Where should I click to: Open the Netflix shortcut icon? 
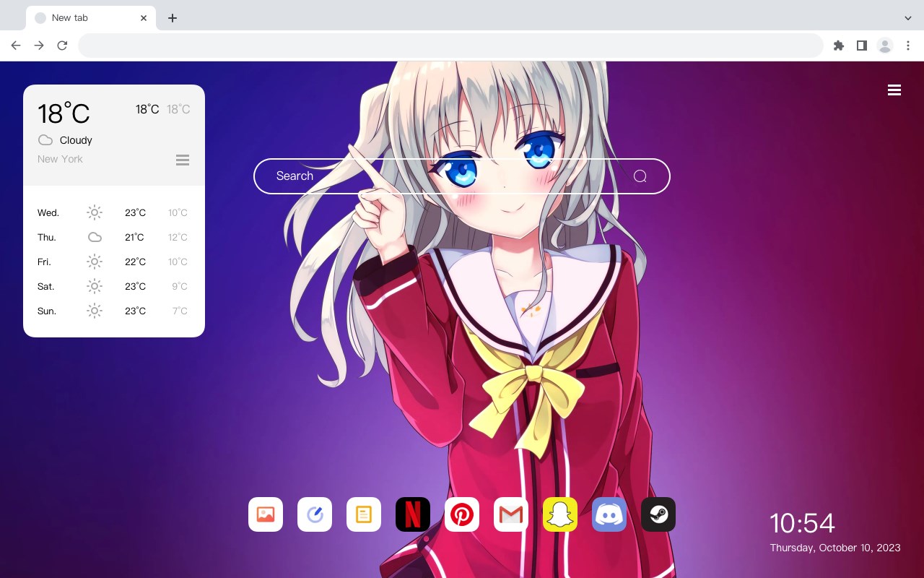pyautogui.click(x=413, y=514)
